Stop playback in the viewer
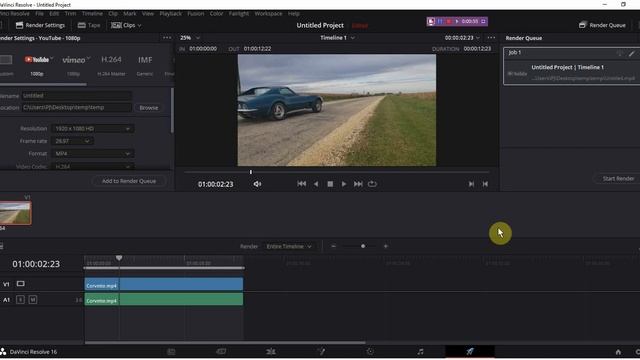 click(x=330, y=184)
